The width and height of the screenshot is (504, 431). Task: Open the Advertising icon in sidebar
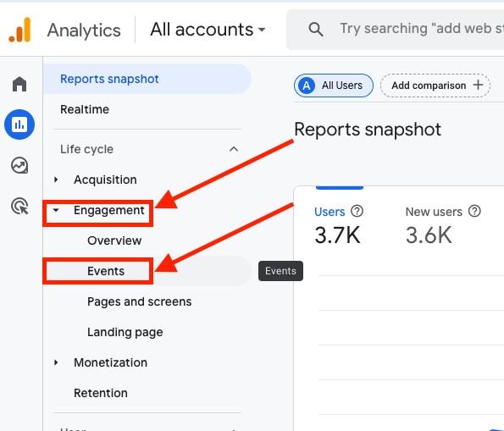(19, 206)
